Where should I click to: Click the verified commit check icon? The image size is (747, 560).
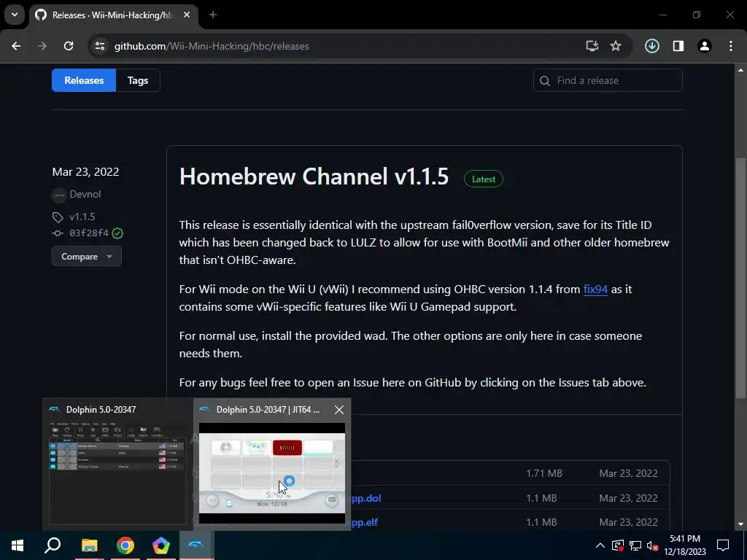pyautogui.click(x=117, y=233)
